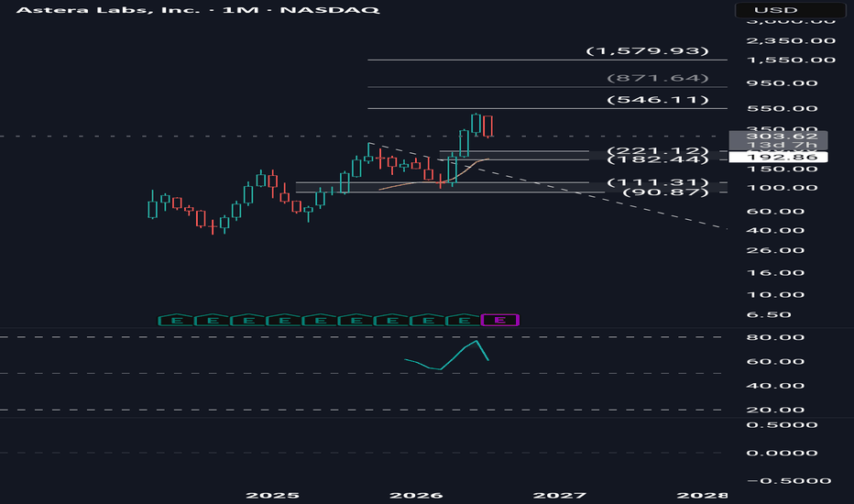The image size is (854, 504).
Task: Click the latest red monthly candle
Action: [488, 126]
